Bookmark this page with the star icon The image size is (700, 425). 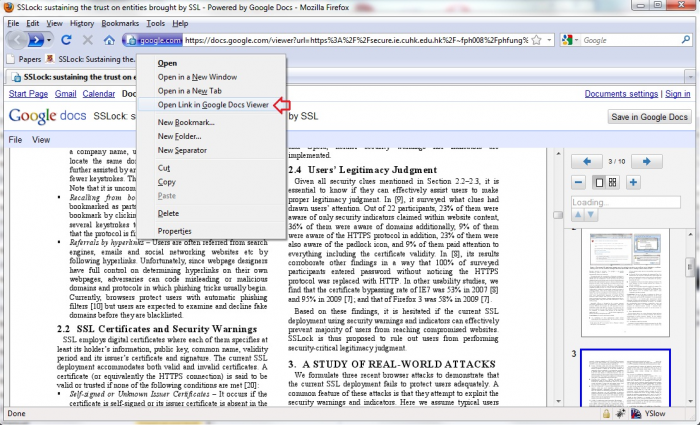537,40
